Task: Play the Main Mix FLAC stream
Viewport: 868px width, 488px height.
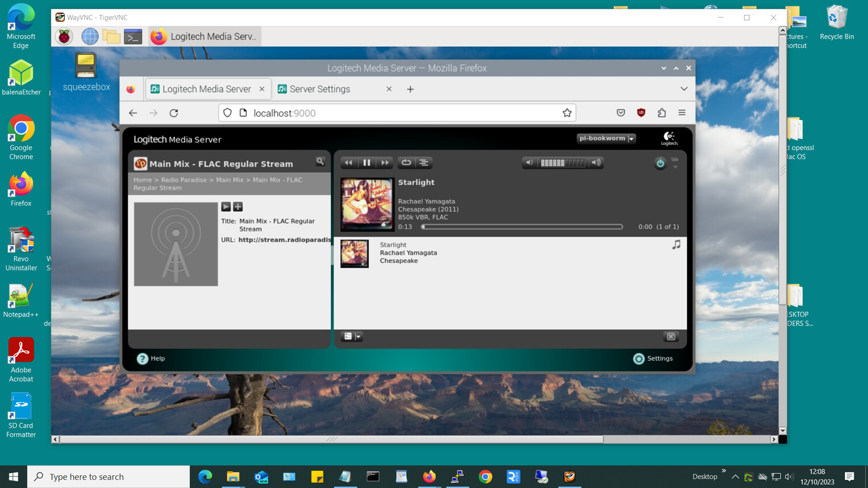Action: tap(226, 207)
